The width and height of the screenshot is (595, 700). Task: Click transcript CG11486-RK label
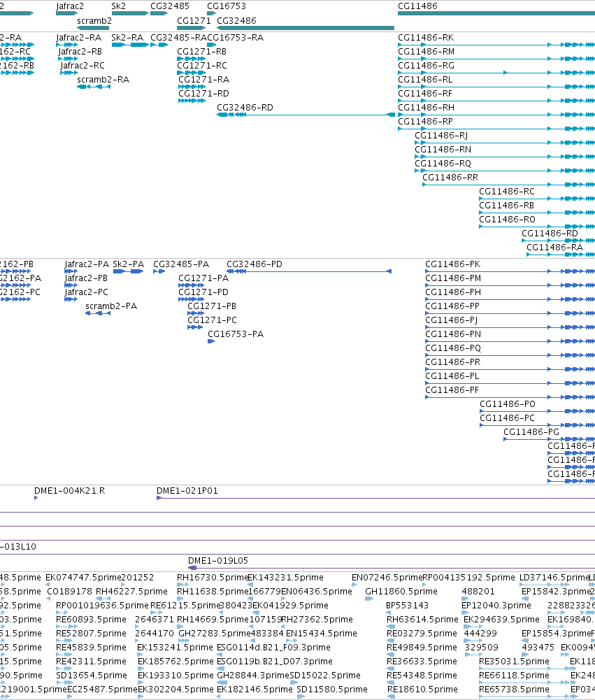(426, 38)
